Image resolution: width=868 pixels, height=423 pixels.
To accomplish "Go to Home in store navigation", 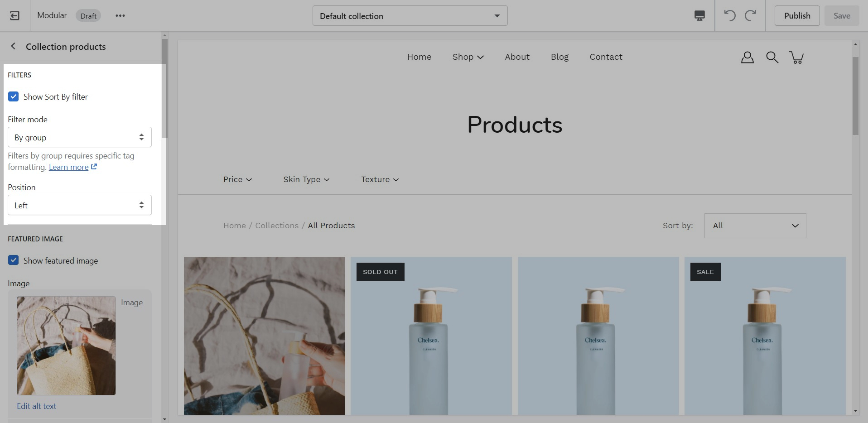I will coord(419,57).
